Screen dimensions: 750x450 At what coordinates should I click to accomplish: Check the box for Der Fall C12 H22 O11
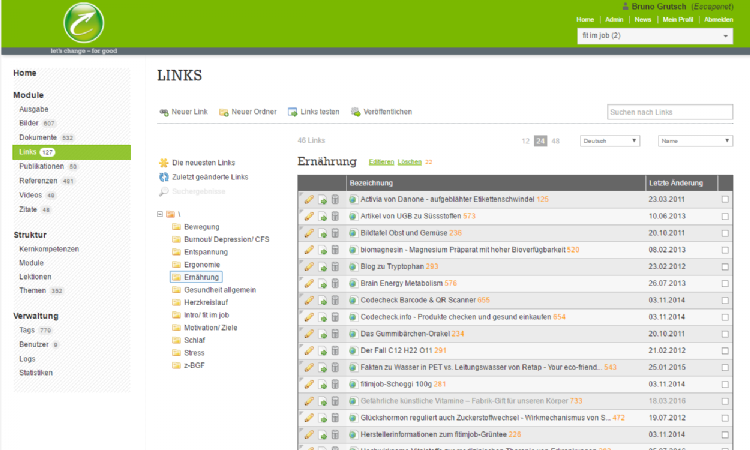[x=725, y=350]
